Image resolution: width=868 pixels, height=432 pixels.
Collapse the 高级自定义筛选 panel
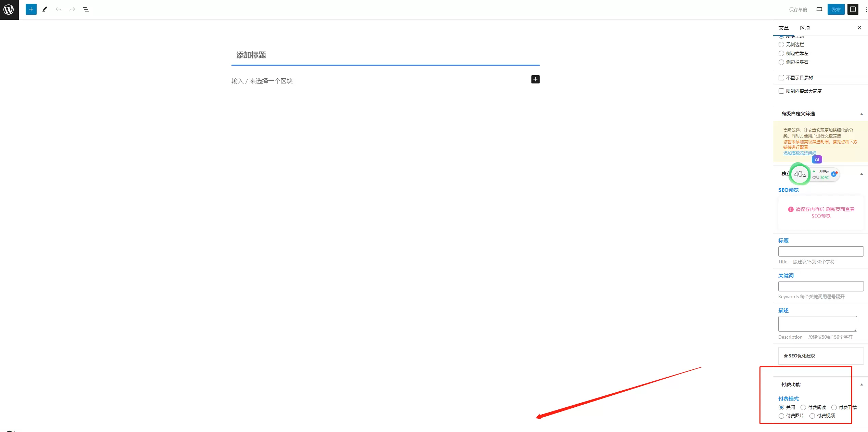pos(861,114)
